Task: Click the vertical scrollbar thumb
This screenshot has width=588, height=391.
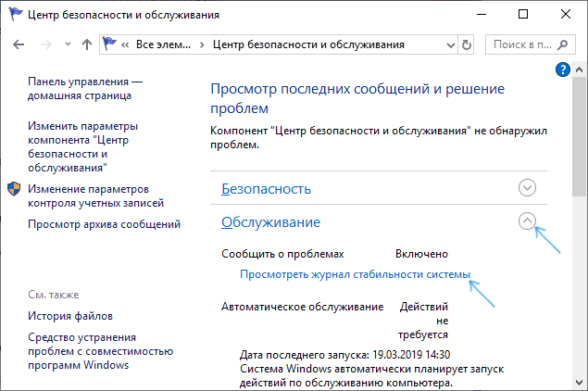Action: point(579,137)
